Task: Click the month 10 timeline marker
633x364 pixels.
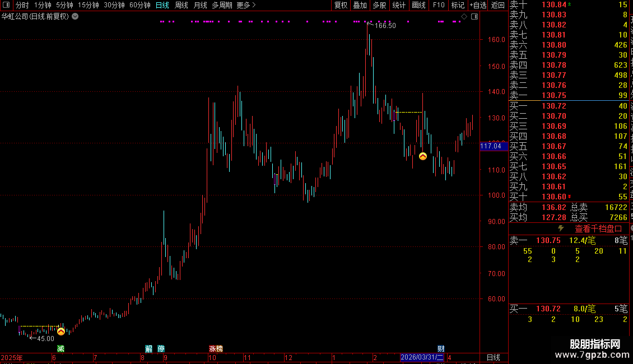Action: (x=212, y=357)
